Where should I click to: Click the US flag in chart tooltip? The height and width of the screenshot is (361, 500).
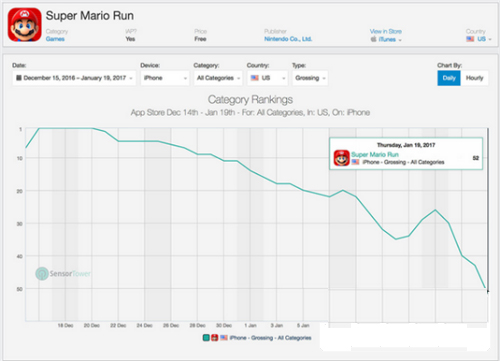click(x=355, y=162)
